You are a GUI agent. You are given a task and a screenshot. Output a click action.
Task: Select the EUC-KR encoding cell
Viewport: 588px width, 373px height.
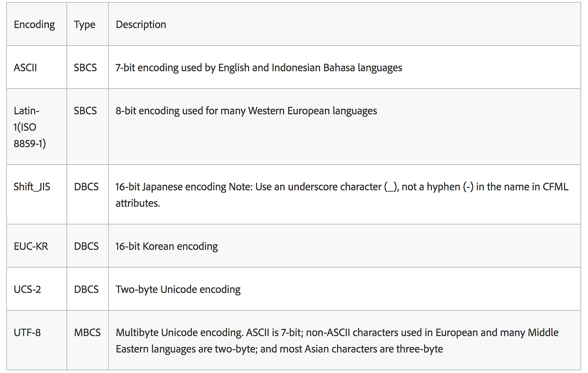pos(31,246)
